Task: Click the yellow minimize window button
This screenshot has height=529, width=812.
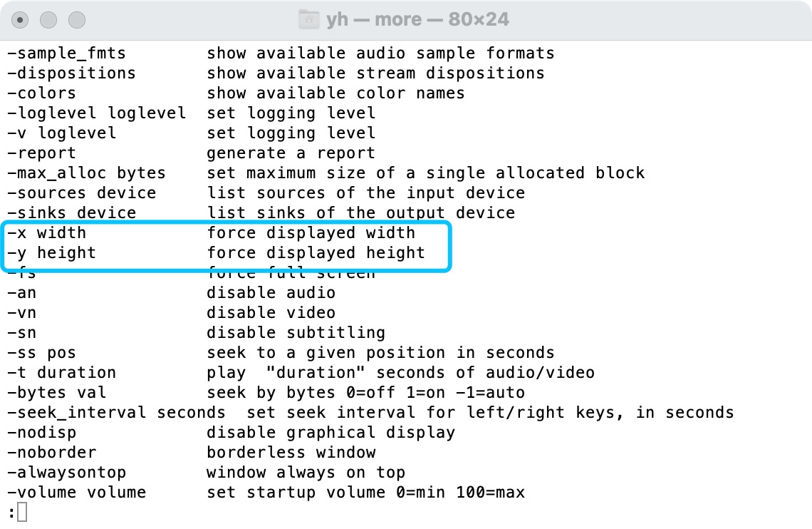Action: point(49,20)
